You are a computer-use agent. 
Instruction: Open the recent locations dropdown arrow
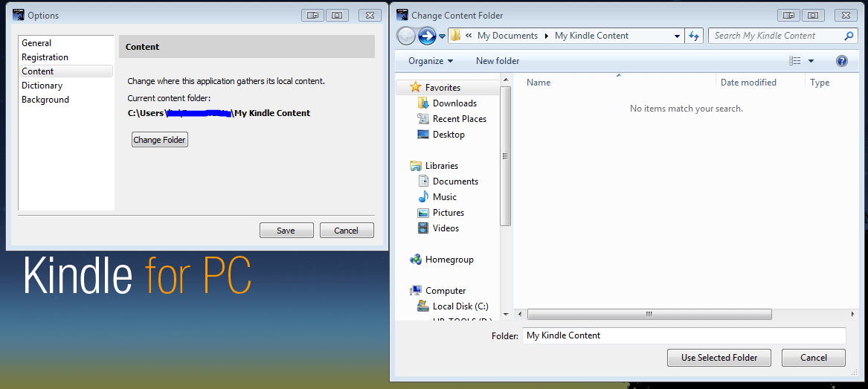coord(443,36)
